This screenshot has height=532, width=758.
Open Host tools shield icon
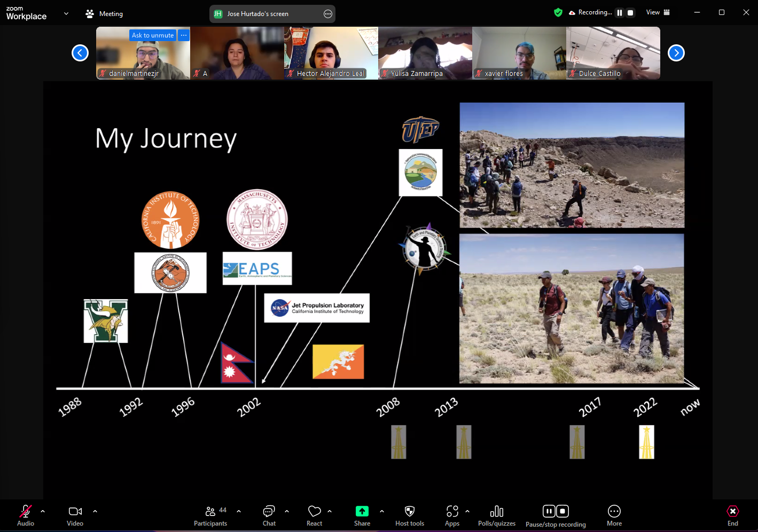click(410, 512)
